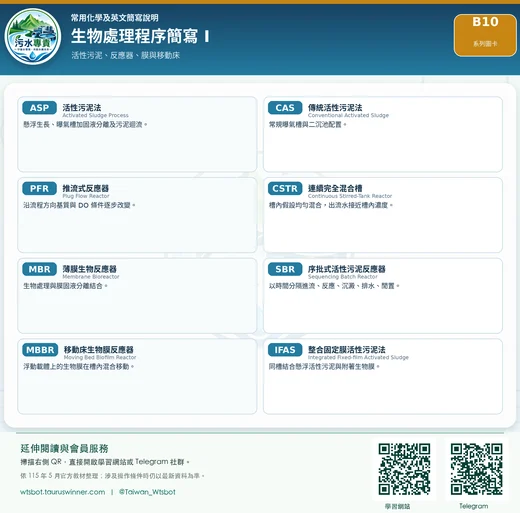The height and width of the screenshot is (513, 520).
Task: Click the 污水專責 mountain logo
Action: point(33,37)
